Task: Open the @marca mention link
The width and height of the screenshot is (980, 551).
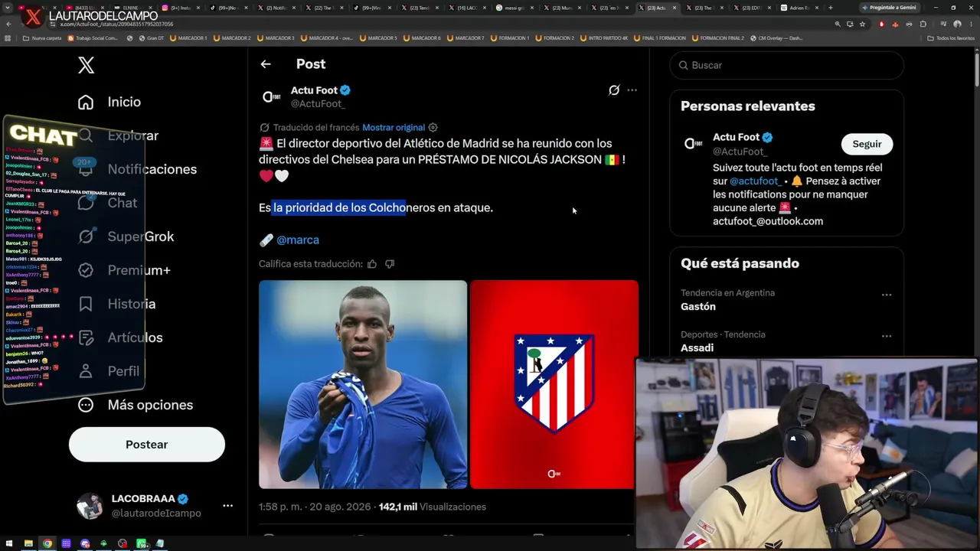Action: 298,240
